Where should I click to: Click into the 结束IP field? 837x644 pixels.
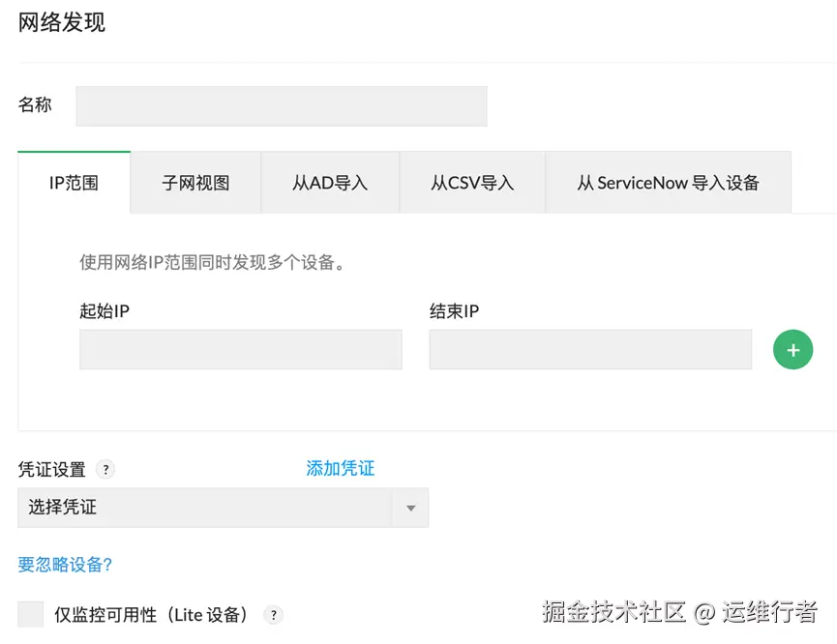[x=590, y=350]
